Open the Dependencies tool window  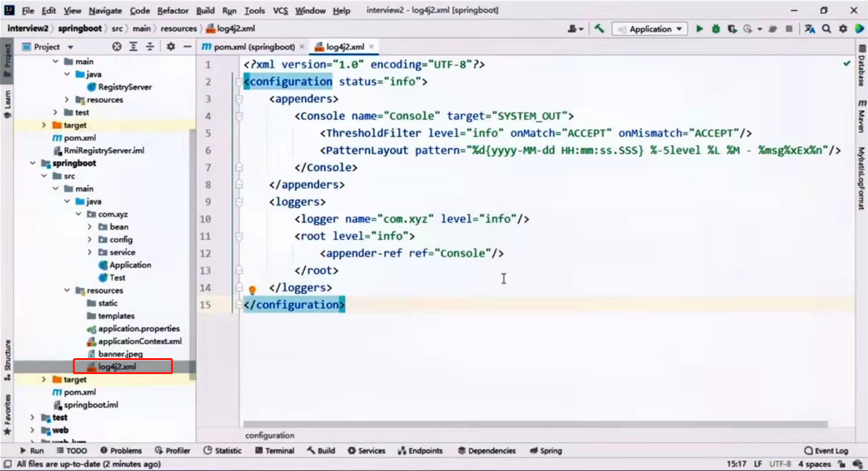(486, 451)
